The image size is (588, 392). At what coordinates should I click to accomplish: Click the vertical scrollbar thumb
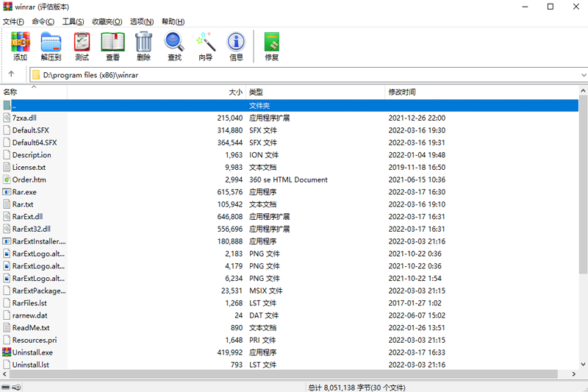[x=583, y=184]
